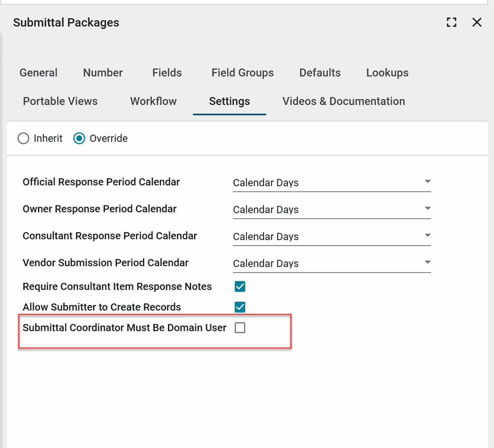Switch to the Defaults tab
Viewport: 494px width, 448px height.
tap(320, 73)
